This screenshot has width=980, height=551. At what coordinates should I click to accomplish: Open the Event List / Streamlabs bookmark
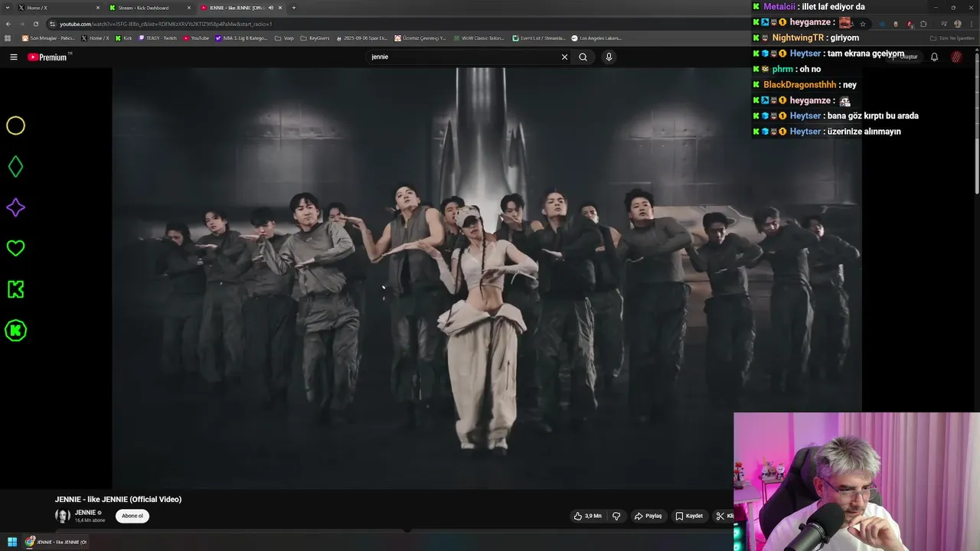pos(539,37)
